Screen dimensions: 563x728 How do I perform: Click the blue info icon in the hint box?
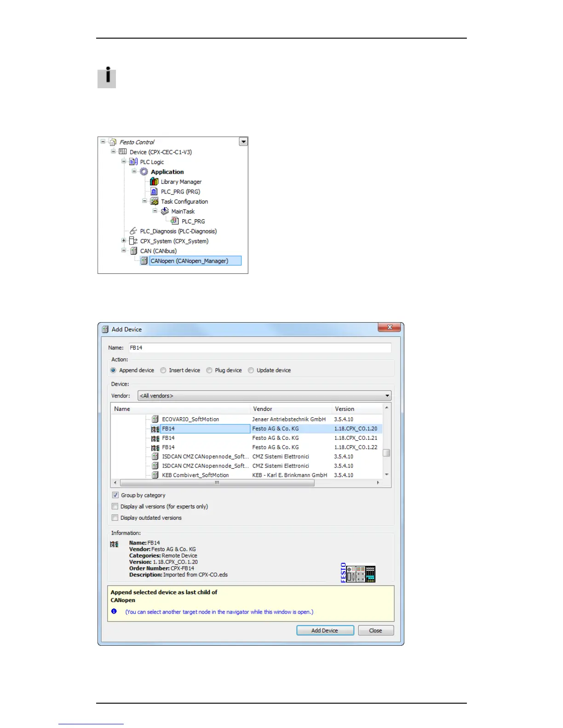(x=114, y=611)
